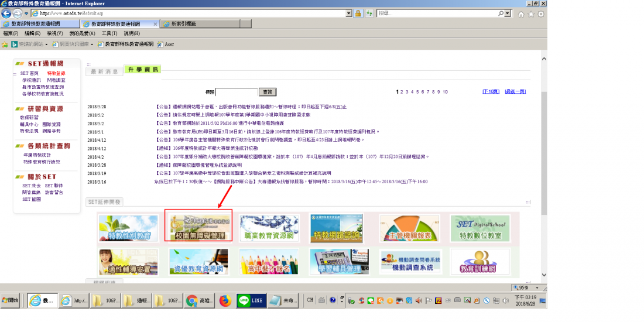Open the 說明(H) menu
Viewport: 644px width, 322px height.
pyautogui.click(x=131, y=33)
